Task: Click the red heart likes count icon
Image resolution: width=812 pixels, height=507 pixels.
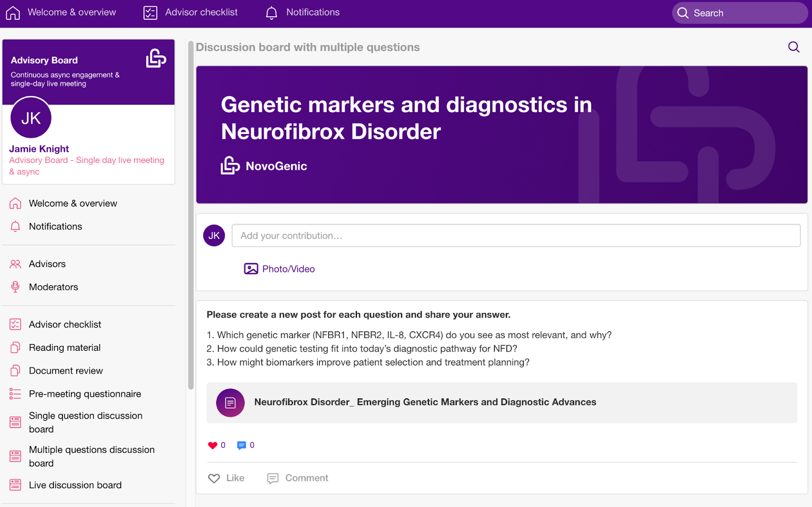Action: (x=213, y=446)
